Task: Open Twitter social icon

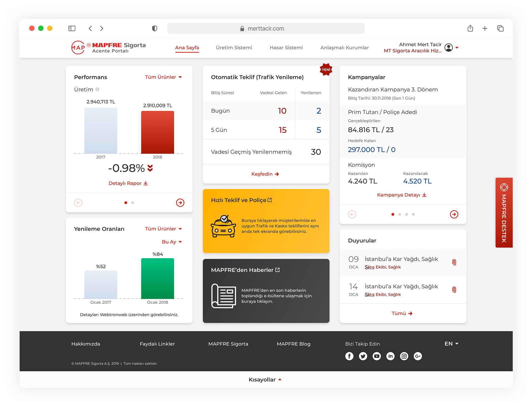Action: 363,356
